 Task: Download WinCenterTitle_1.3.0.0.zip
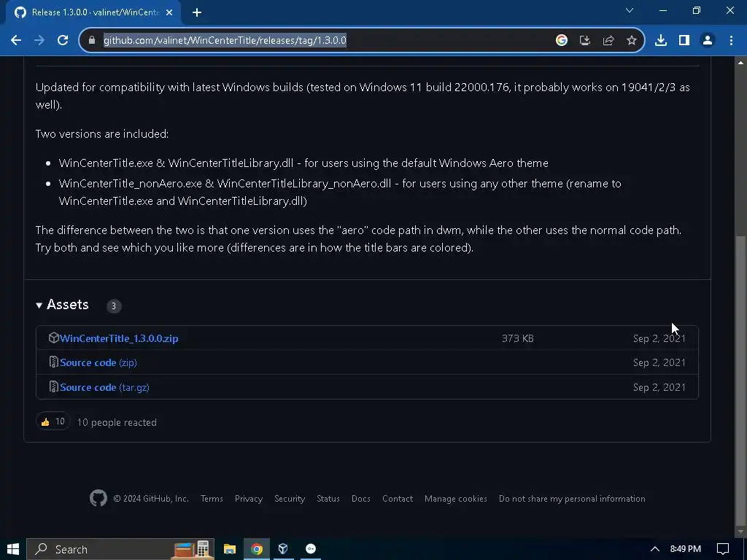click(119, 338)
